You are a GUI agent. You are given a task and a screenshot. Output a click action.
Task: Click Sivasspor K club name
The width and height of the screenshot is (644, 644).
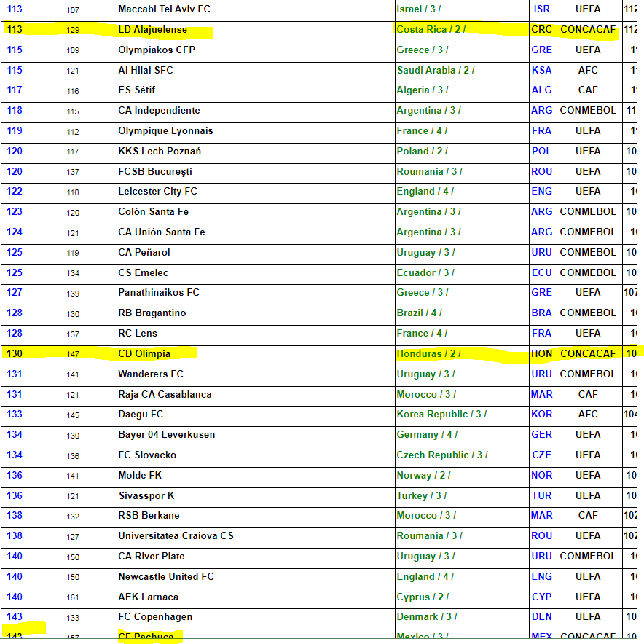[x=146, y=495]
